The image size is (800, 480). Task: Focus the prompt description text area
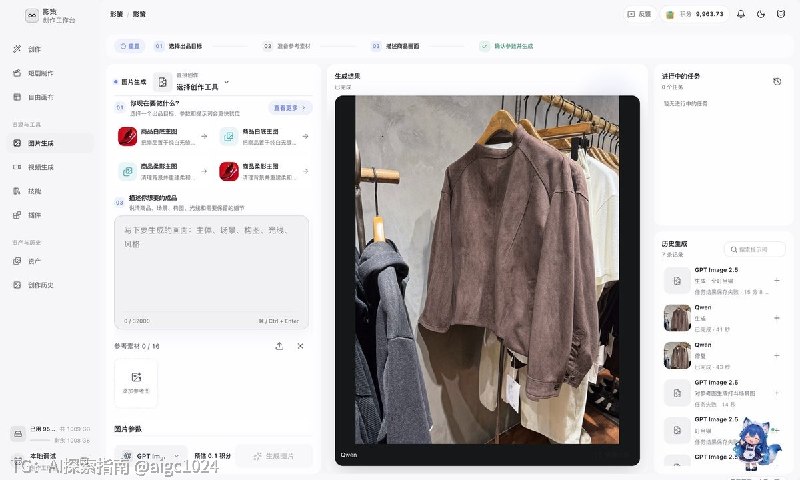point(211,272)
